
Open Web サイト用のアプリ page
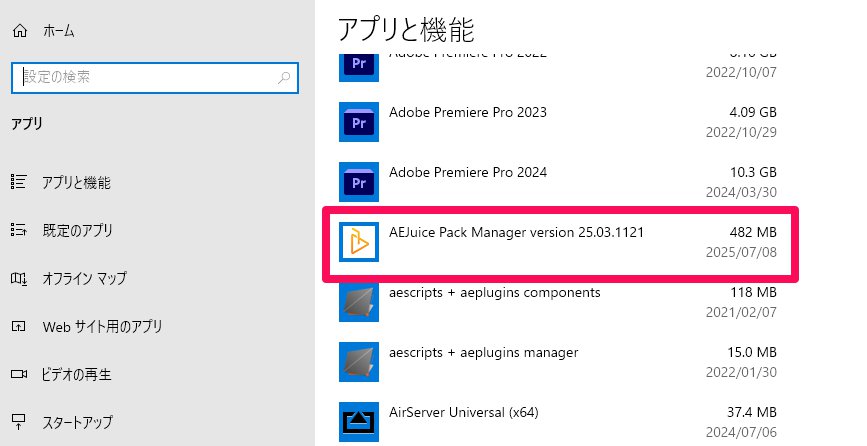pos(102,326)
